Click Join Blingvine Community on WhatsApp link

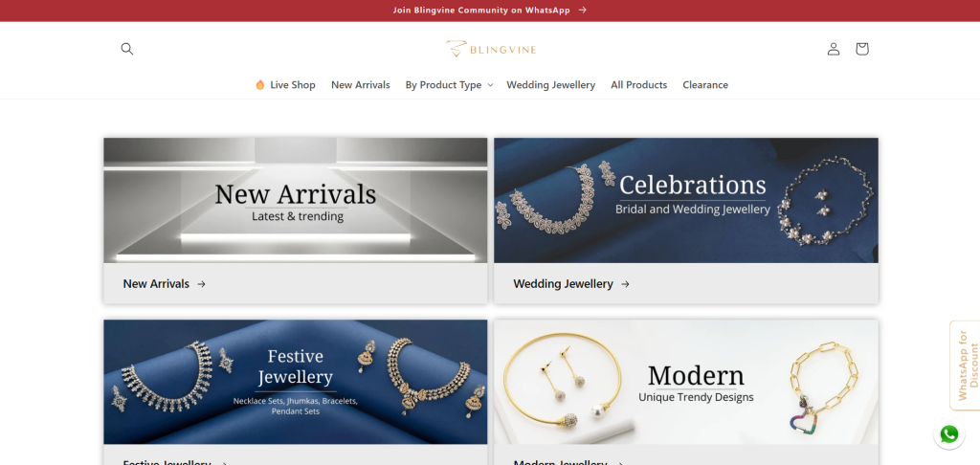click(481, 10)
